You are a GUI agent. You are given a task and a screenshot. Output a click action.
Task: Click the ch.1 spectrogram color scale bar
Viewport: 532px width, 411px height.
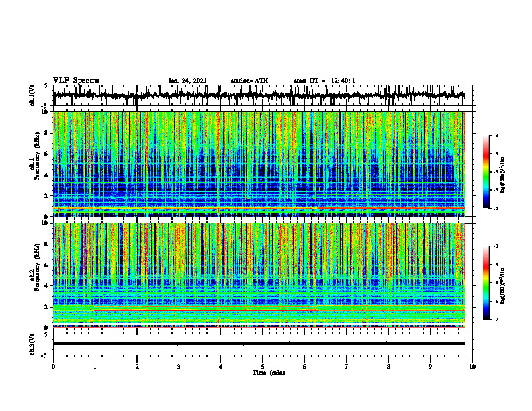[x=486, y=172]
